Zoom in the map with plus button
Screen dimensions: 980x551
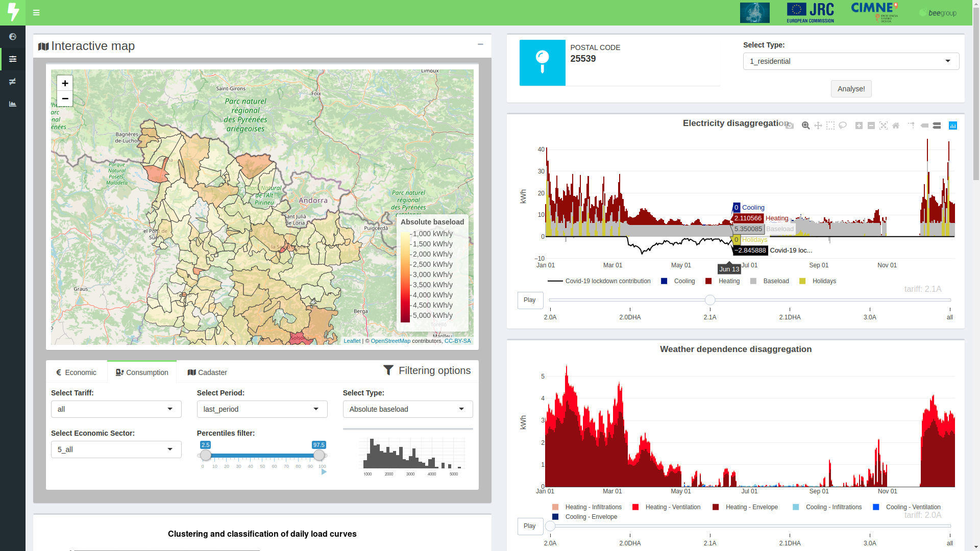(x=65, y=83)
